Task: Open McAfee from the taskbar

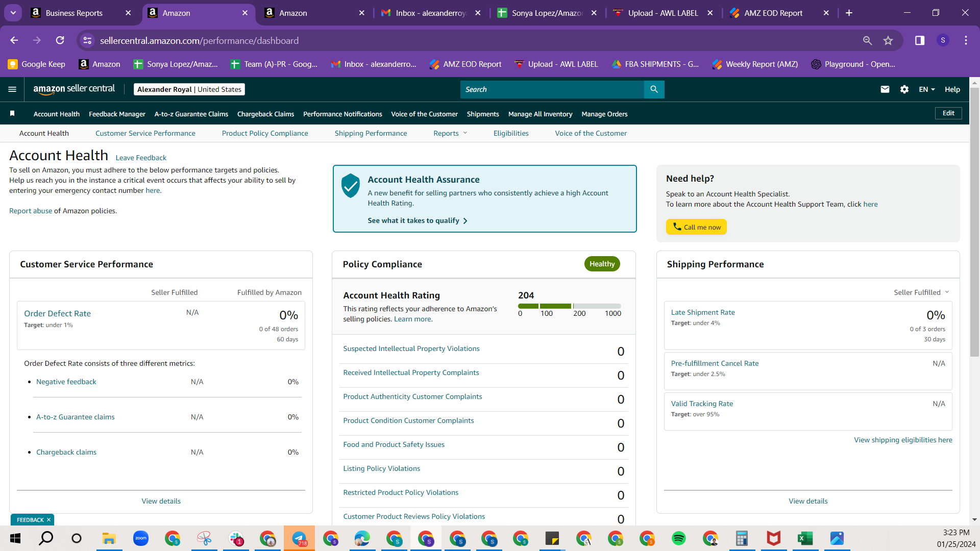Action: pyautogui.click(x=773, y=538)
